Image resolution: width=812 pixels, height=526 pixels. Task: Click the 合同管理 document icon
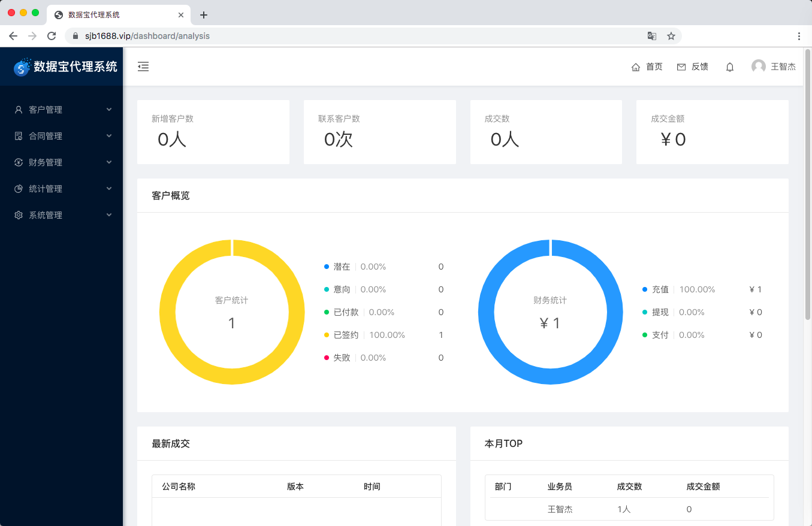click(19, 136)
